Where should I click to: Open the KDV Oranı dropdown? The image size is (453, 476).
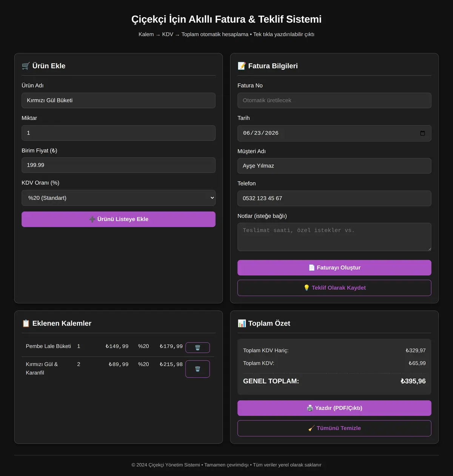tap(119, 198)
